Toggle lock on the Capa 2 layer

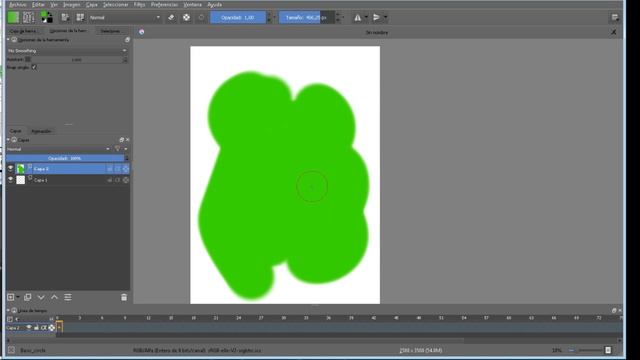tap(110, 169)
